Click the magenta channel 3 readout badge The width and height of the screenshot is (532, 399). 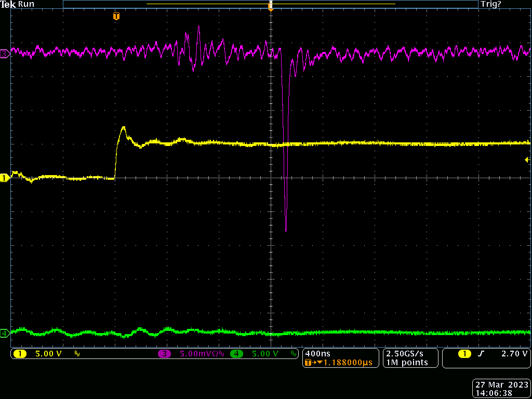click(x=165, y=354)
